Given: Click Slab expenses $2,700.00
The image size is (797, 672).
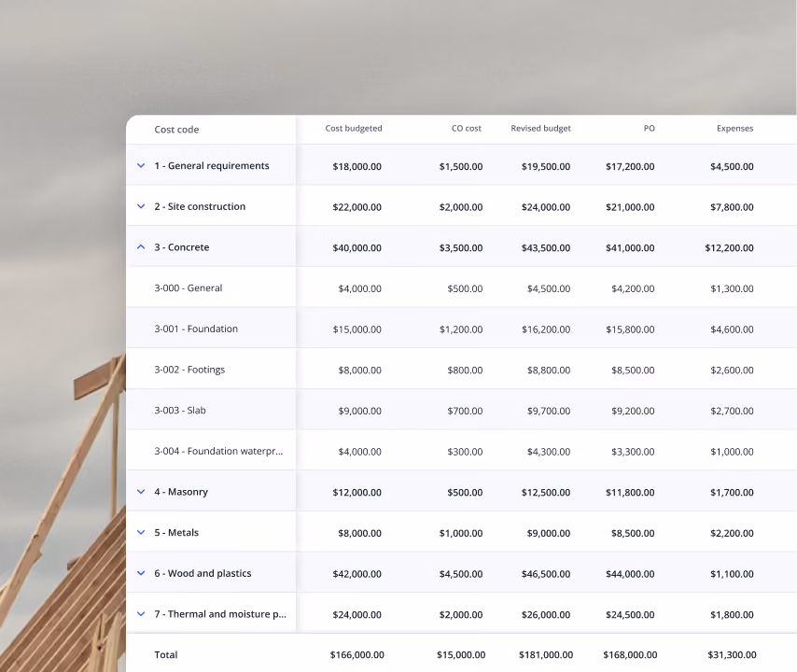Looking at the screenshot, I should [732, 411].
